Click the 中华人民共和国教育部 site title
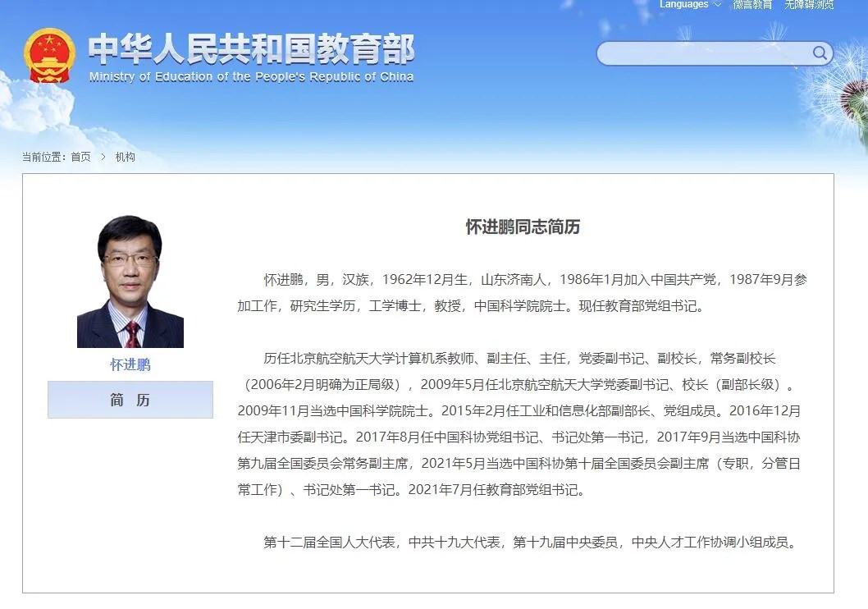The height and width of the screenshot is (609, 868). [x=251, y=48]
